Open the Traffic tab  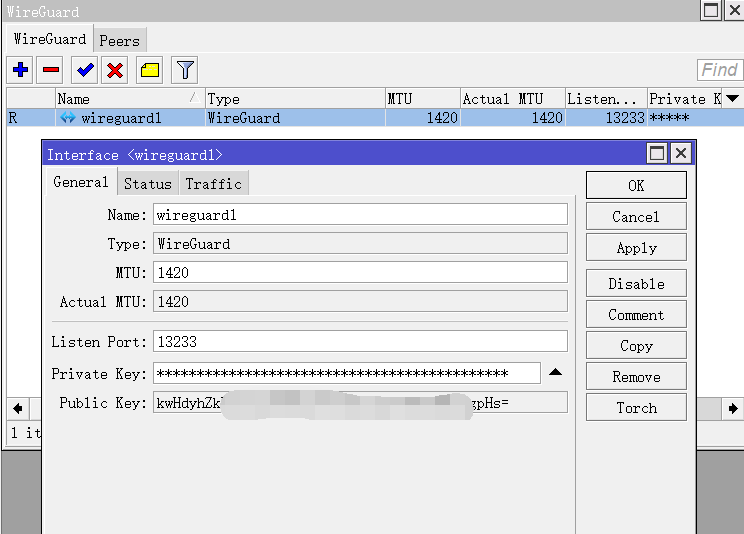(214, 184)
